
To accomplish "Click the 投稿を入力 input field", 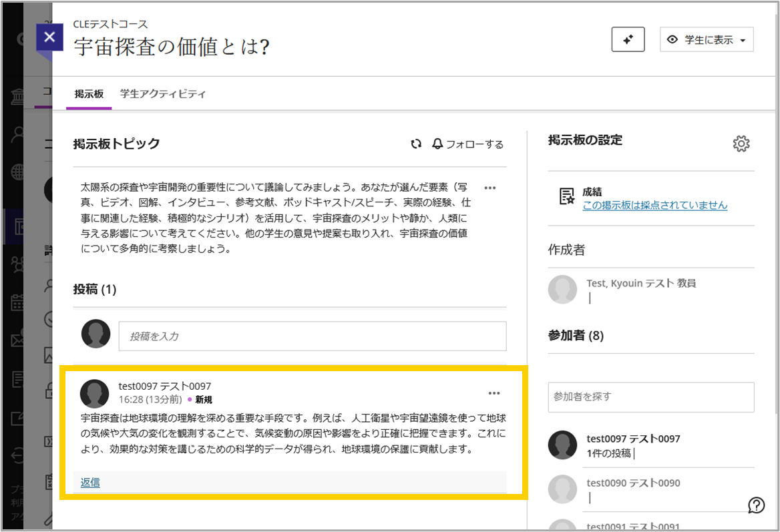I will [313, 336].
